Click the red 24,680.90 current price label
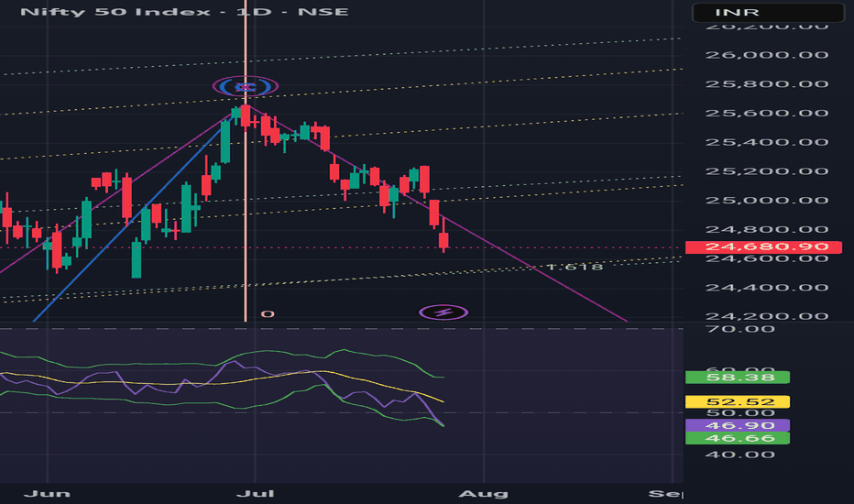This screenshot has height=504, width=854. coord(763,247)
